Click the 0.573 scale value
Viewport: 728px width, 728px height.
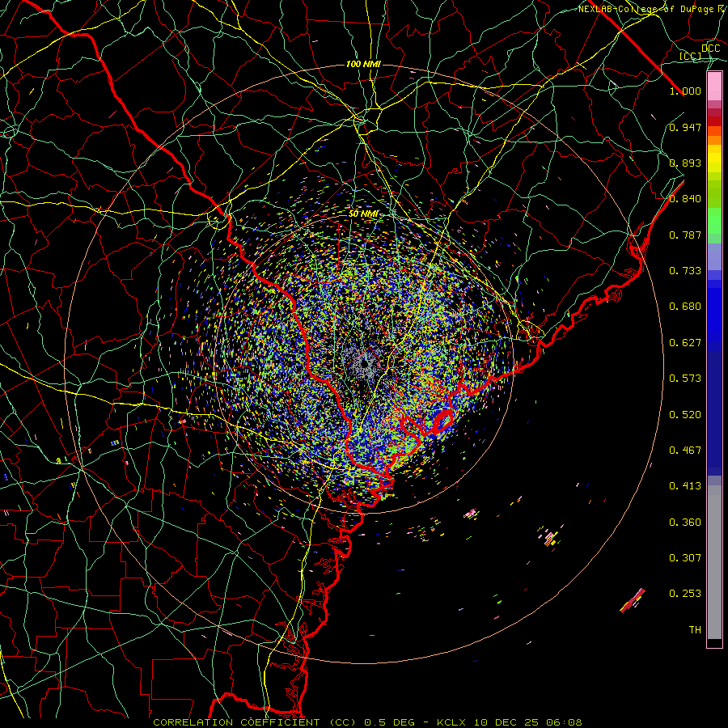(x=685, y=379)
